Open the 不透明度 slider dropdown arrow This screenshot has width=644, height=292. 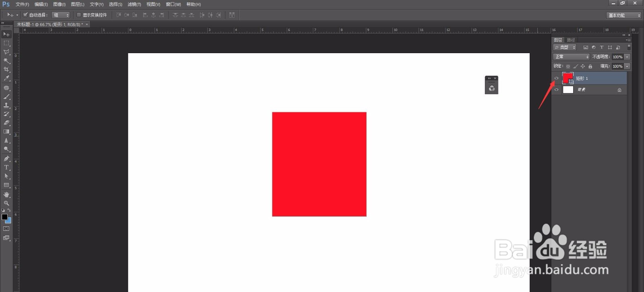tap(627, 57)
